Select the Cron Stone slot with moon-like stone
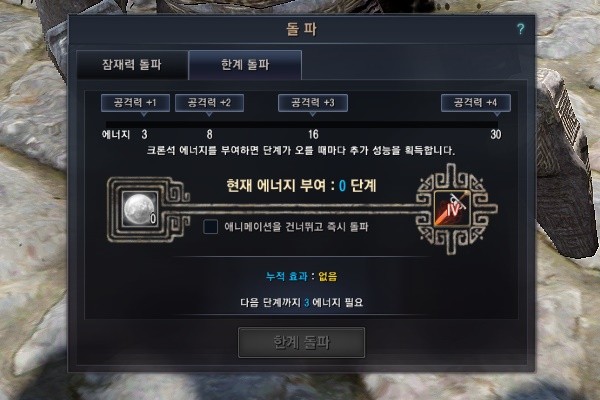 pos(140,209)
